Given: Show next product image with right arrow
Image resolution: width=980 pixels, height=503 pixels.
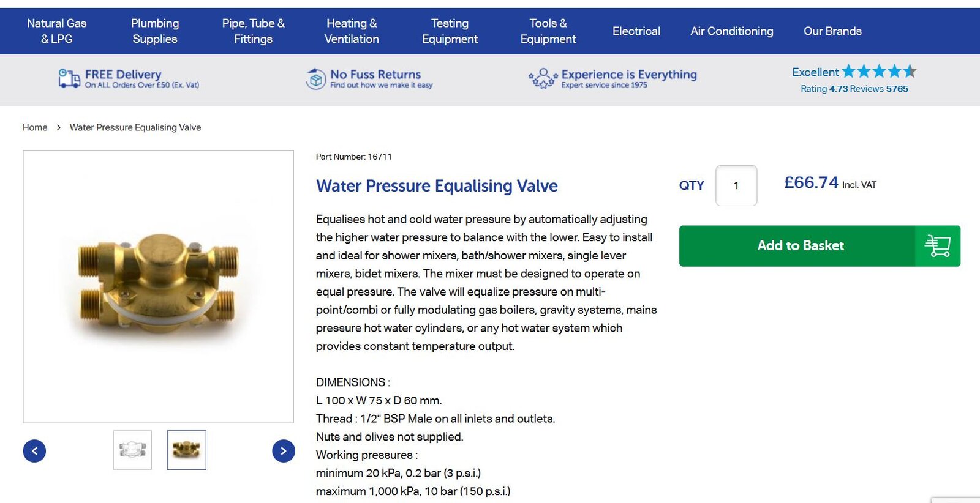Looking at the screenshot, I should [283, 451].
